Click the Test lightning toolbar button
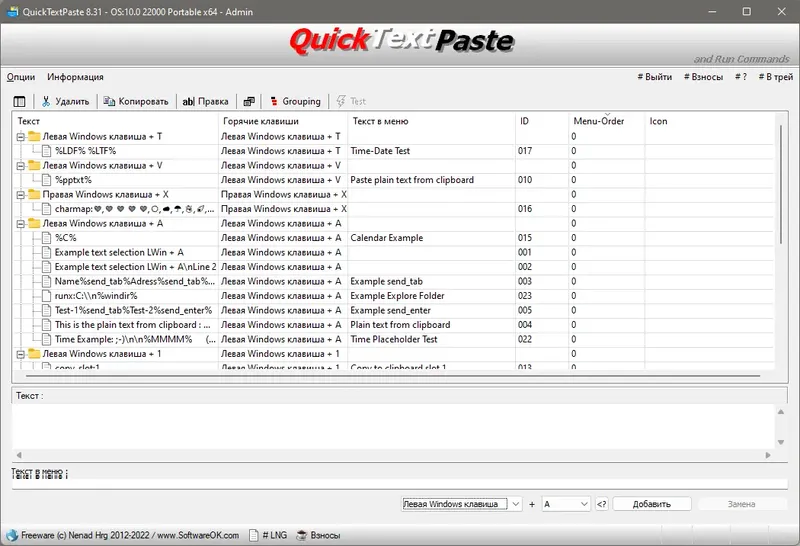This screenshot has width=800, height=546. click(351, 102)
